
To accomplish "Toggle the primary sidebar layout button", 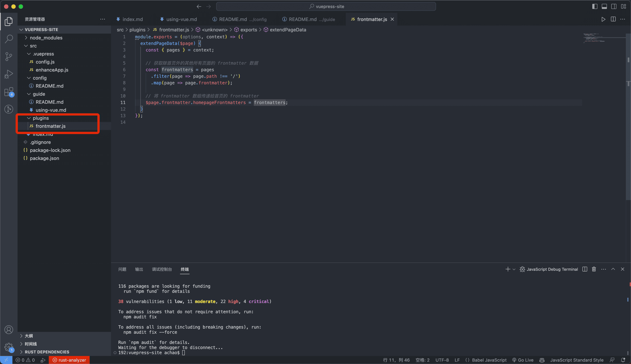I will (595, 6).
